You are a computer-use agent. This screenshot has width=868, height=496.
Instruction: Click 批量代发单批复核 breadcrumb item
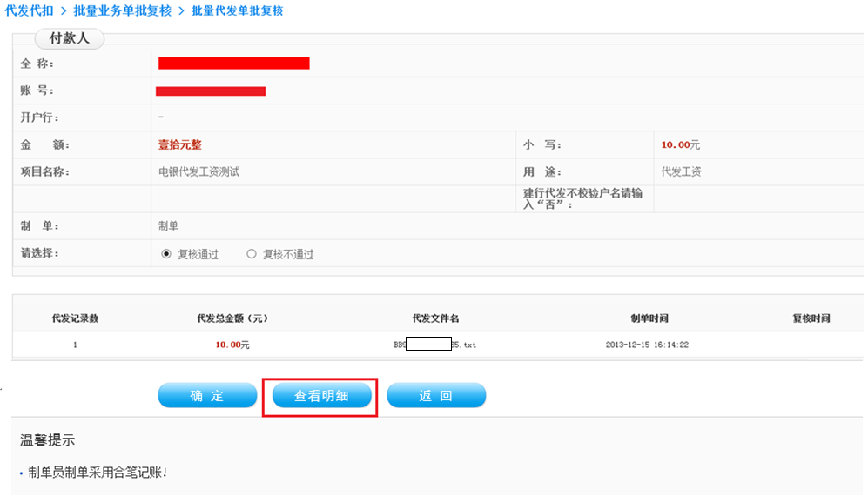pos(237,10)
